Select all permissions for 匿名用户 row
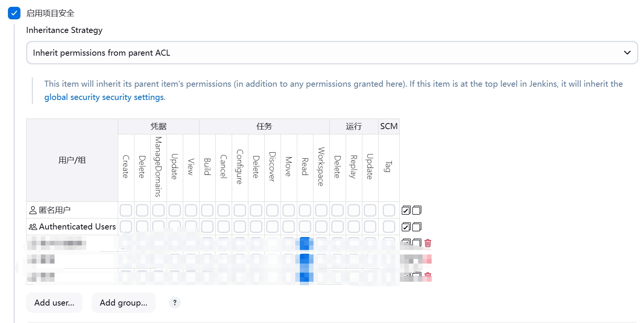644x323 pixels. click(406, 210)
